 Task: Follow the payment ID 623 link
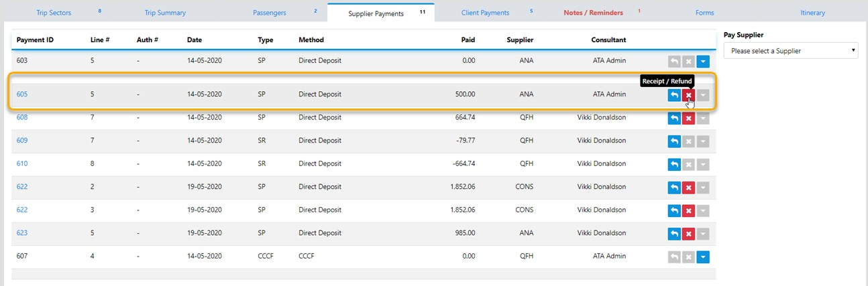pos(22,233)
